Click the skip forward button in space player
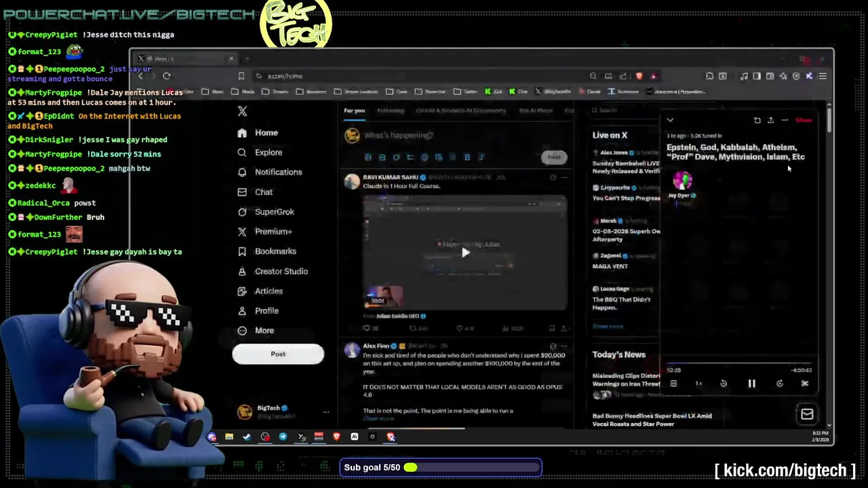 pos(780,384)
